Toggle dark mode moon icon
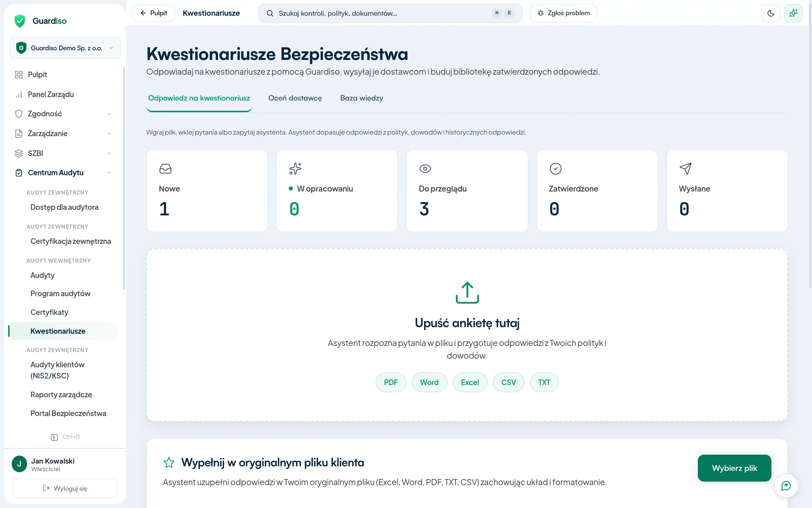 pos(771,13)
